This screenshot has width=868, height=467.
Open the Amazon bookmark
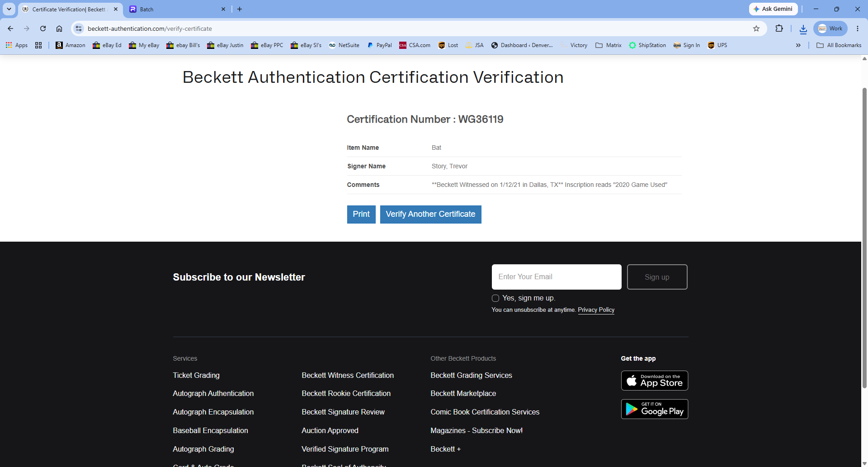coord(71,45)
